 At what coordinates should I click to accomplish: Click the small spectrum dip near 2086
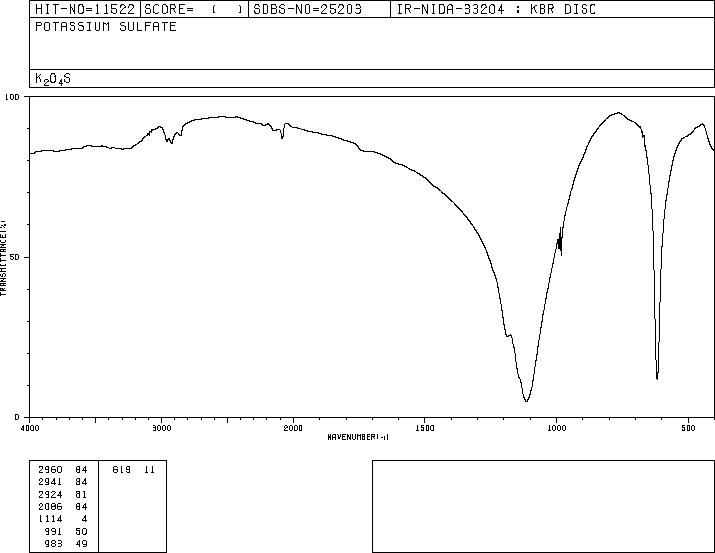point(282,137)
